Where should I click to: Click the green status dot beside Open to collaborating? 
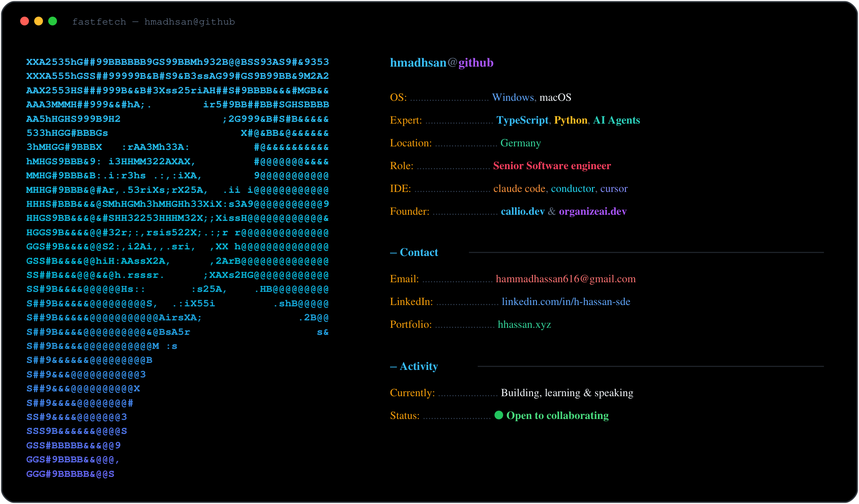pyautogui.click(x=499, y=415)
